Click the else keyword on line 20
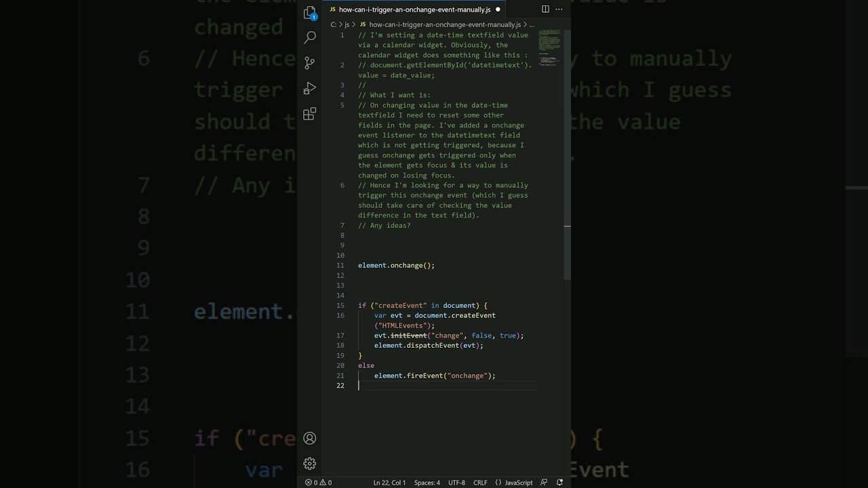Image resolution: width=868 pixels, height=488 pixels. click(366, 365)
